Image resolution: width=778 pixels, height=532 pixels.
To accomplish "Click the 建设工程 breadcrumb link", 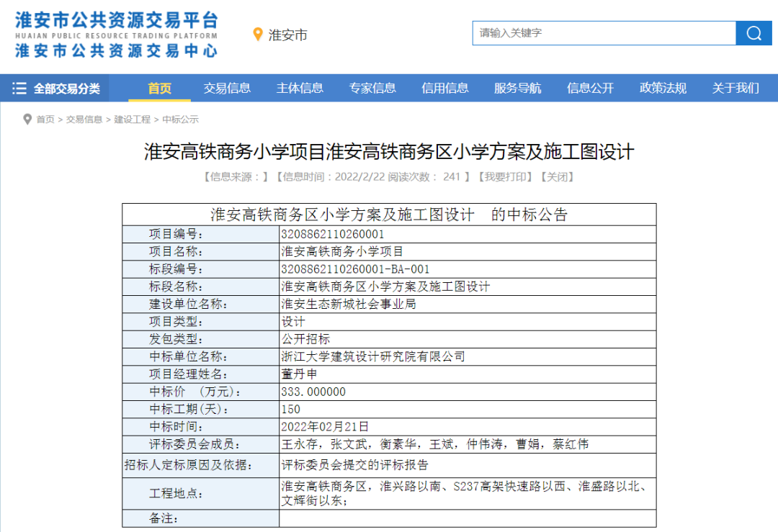I will click(132, 120).
